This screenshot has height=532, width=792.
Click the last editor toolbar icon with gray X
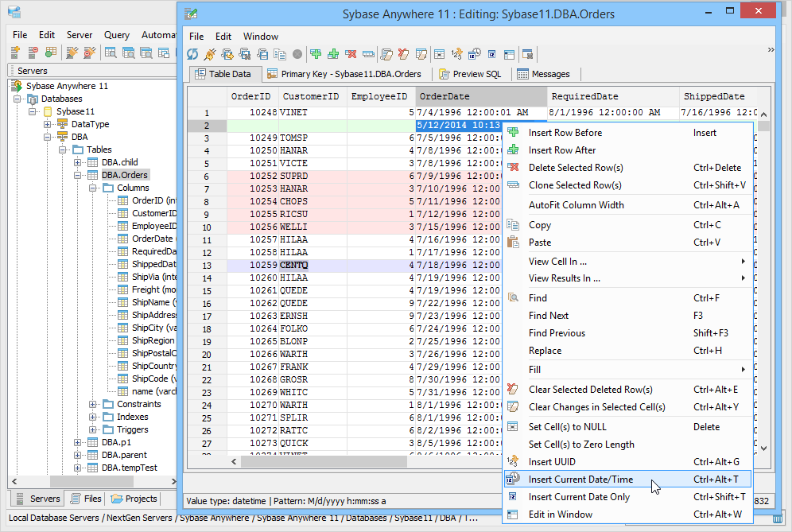click(528, 54)
